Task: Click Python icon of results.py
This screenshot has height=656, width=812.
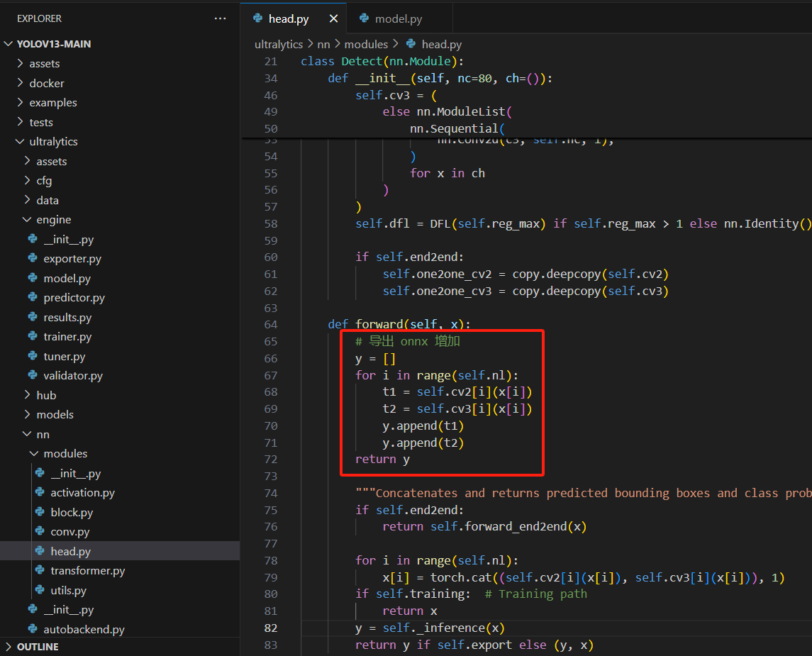Action: pos(33,317)
